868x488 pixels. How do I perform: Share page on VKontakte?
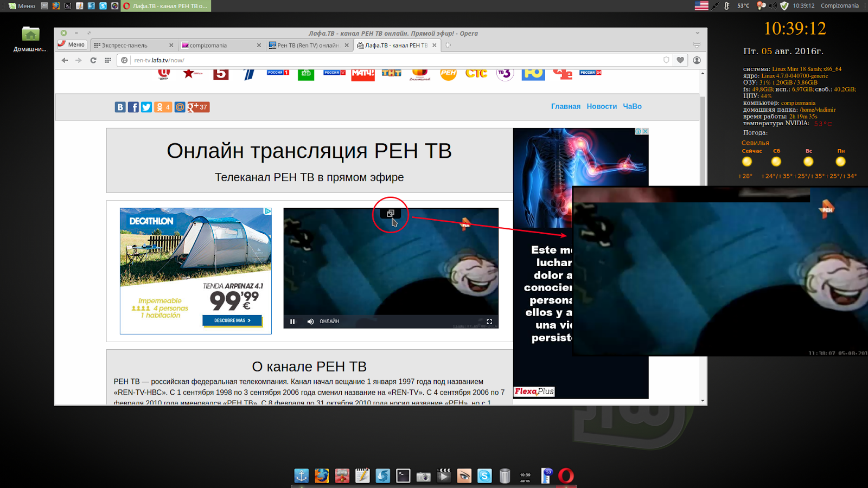[x=120, y=107]
